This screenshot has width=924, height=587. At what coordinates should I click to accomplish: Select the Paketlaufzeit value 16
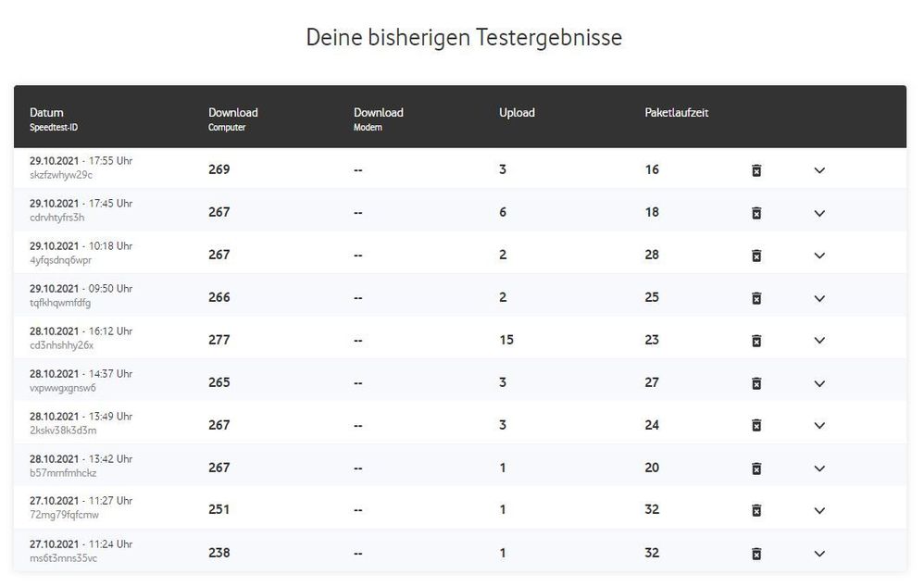click(652, 169)
